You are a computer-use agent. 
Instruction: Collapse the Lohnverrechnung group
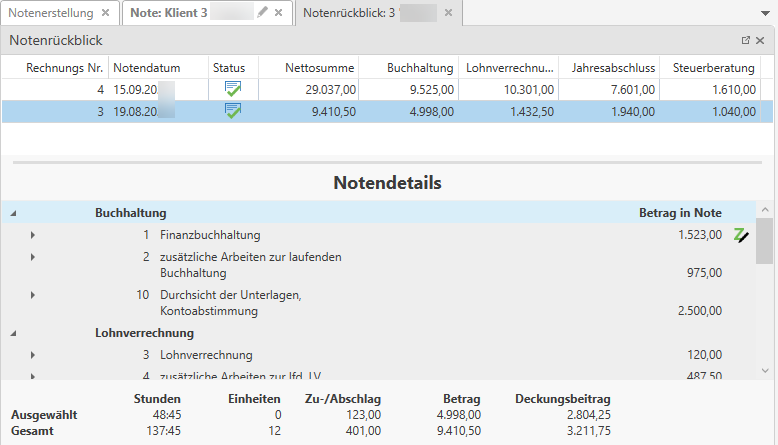13,333
